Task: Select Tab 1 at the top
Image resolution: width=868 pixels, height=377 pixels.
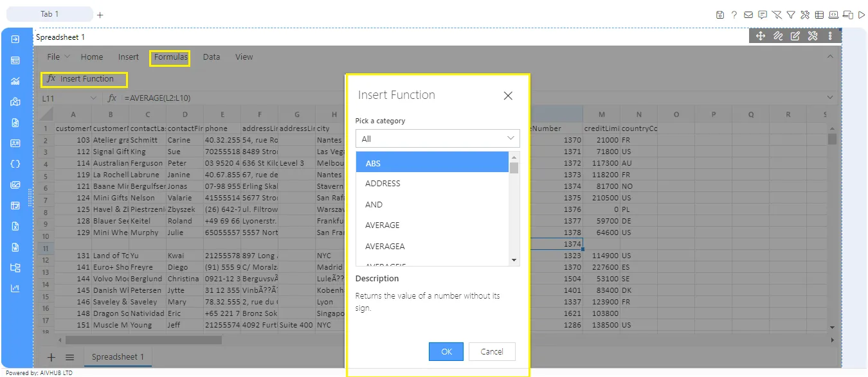Action: pyautogui.click(x=50, y=14)
